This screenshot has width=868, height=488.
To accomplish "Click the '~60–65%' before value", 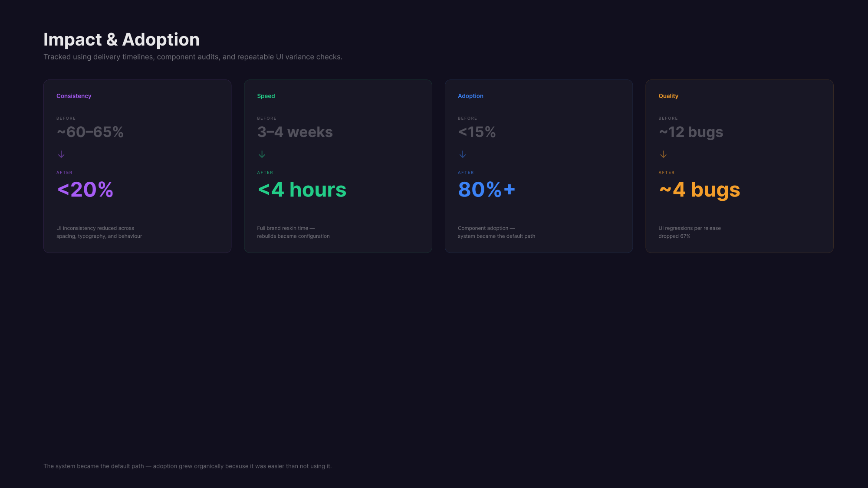I will pyautogui.click(x=90, y=132).
